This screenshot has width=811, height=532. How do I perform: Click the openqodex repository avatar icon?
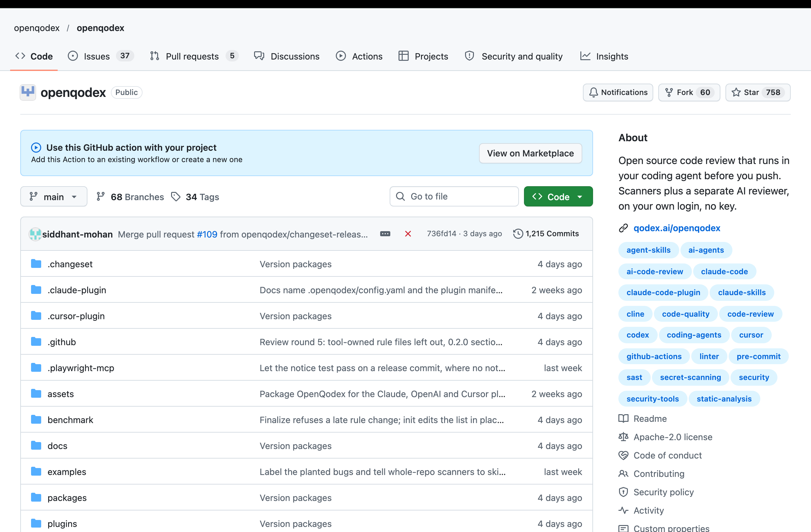click(x=28, y=92)
